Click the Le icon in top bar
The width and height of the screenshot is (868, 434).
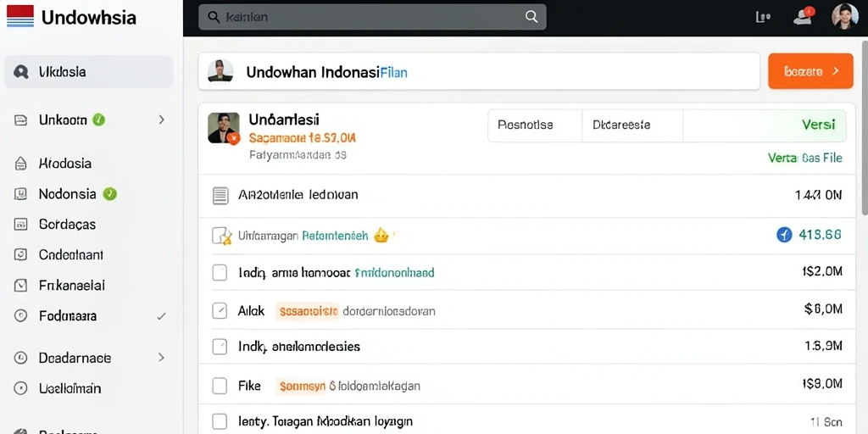pyautogui.click(x=764, y=17)
